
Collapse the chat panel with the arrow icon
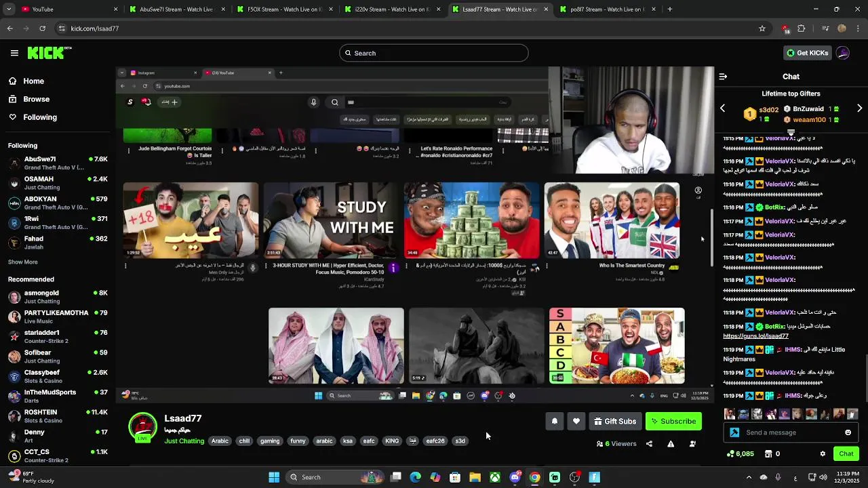(x=723, y=77)
